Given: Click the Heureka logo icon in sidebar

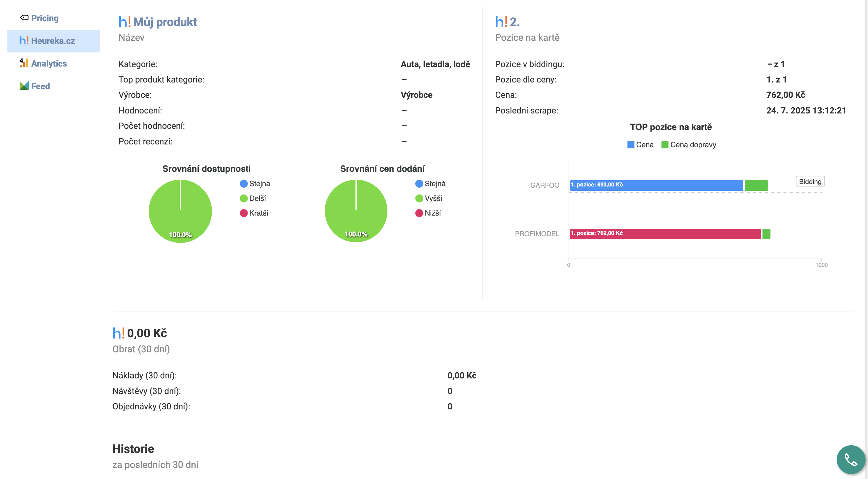Looking at the screenshot, I should 24,41.
